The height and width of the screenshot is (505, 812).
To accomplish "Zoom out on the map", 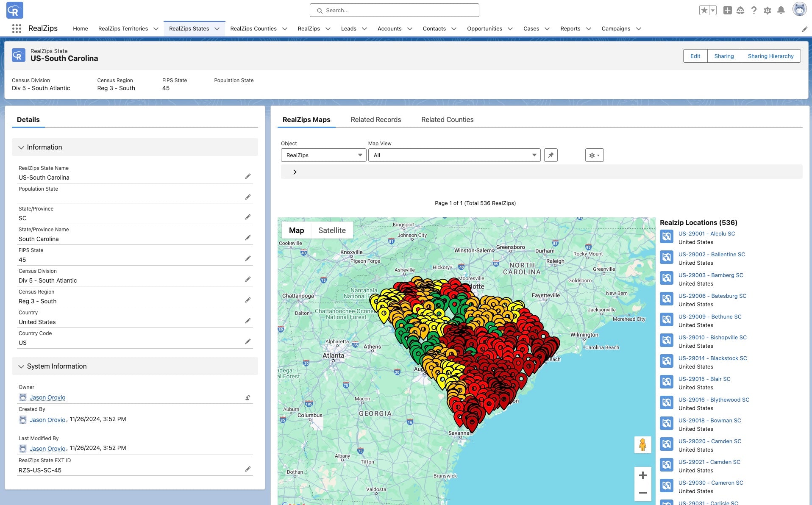I will (x=642, y=493).
